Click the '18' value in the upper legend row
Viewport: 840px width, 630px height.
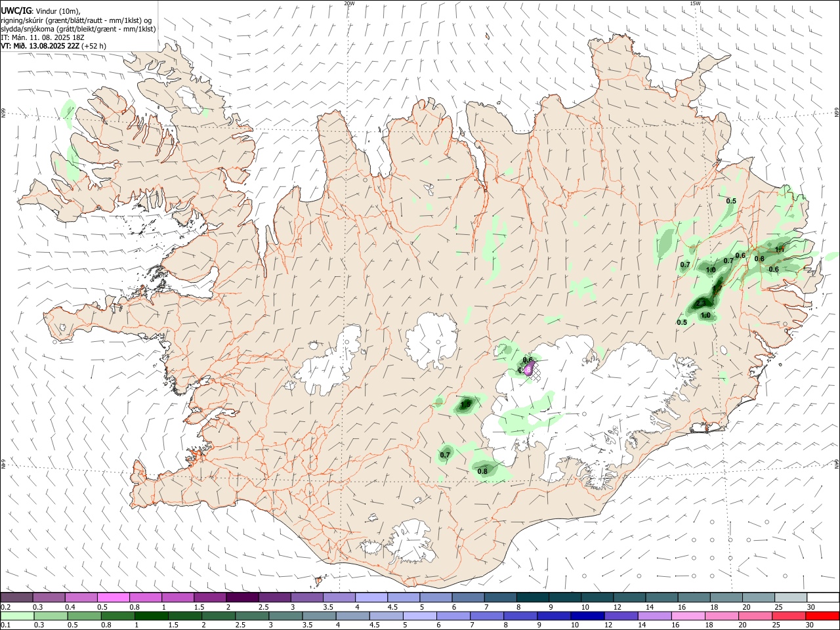(x=713, y=607)
